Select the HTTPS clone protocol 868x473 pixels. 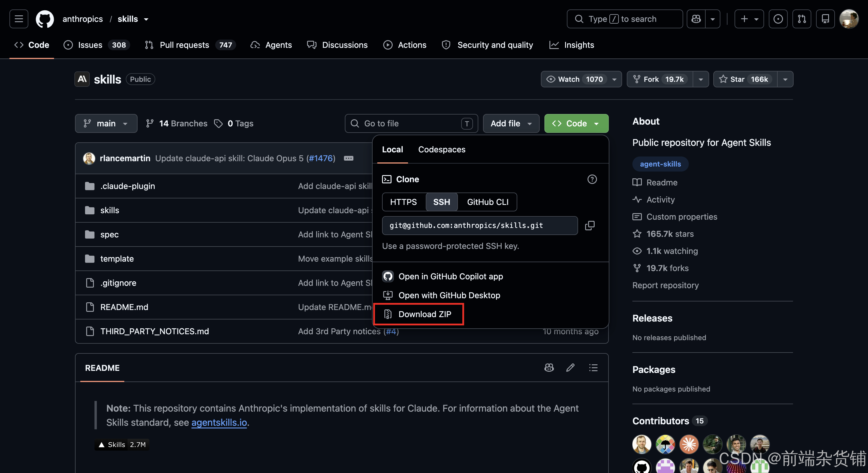click(x=403, y=202)
